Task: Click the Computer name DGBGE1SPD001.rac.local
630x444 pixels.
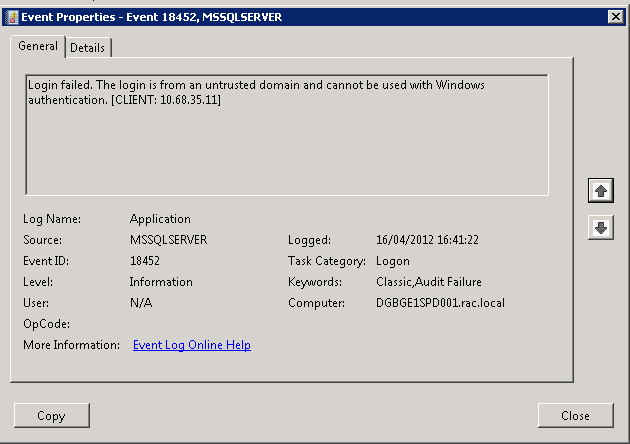Action: [x=440, y=303]
